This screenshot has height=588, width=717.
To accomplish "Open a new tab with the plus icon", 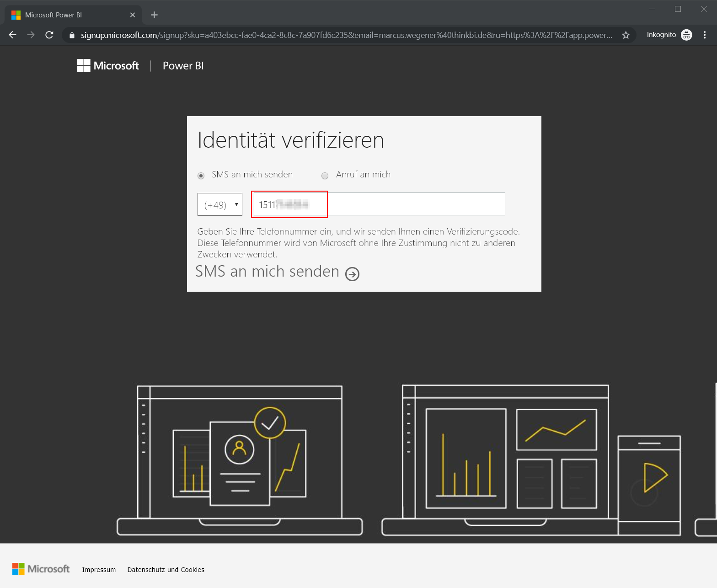I will [x=154, y=15].
